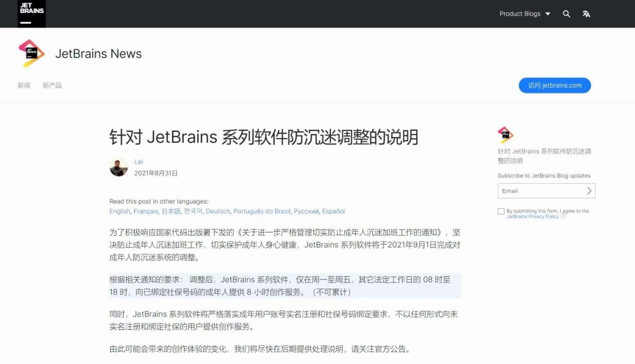This screenshot has width=635, height=364.
Task: Click author Lei's avatar photo
Action: [119, 167]
